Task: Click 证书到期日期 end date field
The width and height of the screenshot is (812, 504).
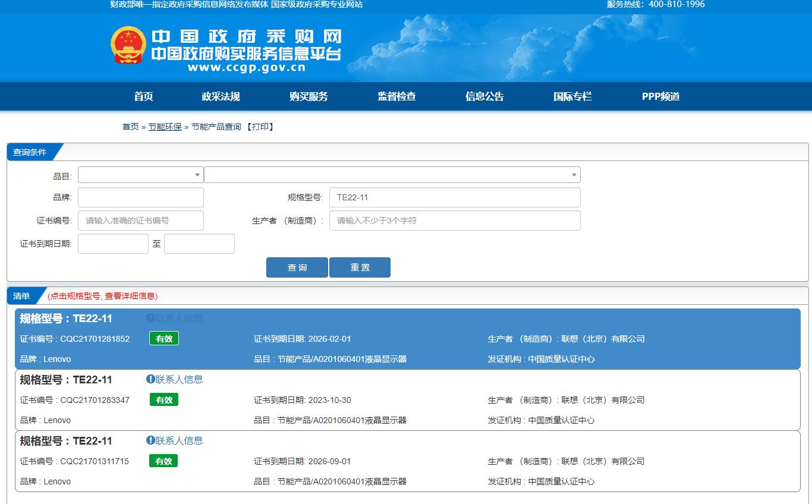Action: (199, 244)
